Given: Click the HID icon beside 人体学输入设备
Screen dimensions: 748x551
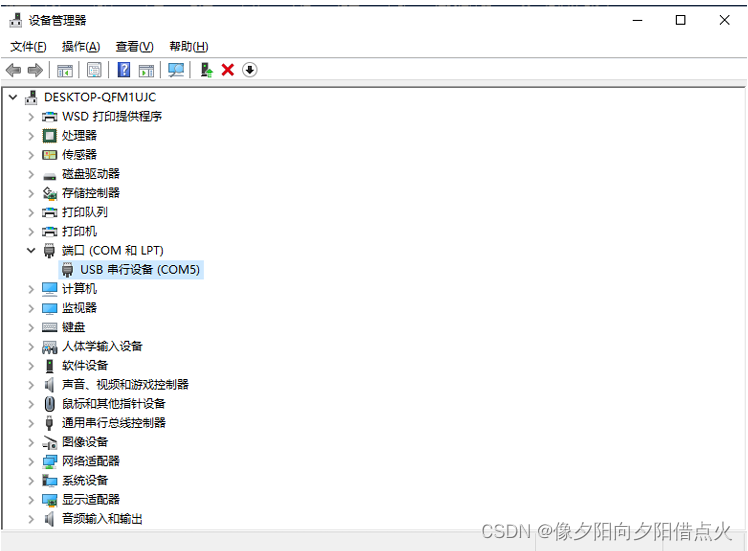Looking at the screenshot, I should click(x=50, y=347).
